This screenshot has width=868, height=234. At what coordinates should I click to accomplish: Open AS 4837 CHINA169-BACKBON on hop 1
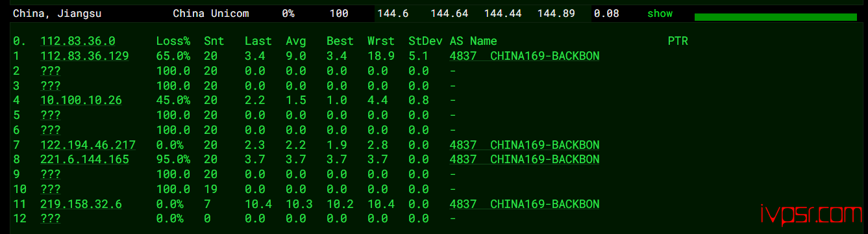[525, 56]
